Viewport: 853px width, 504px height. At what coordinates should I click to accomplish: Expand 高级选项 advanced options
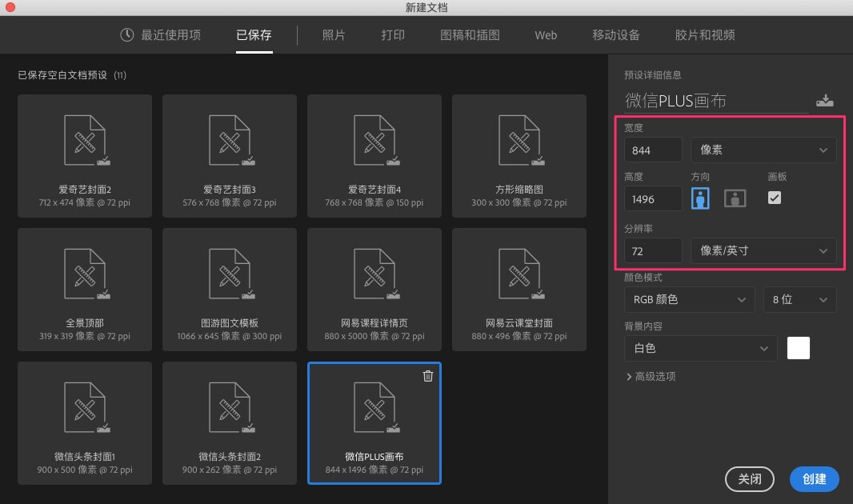point(651,376)
